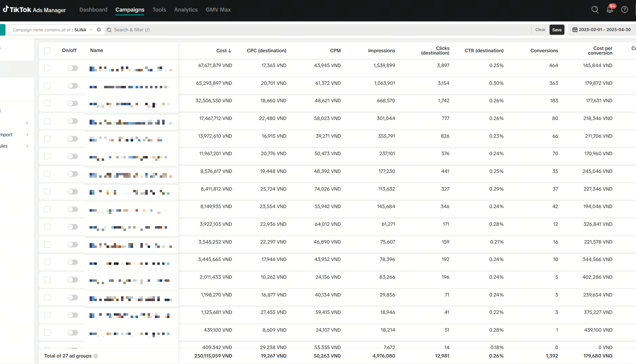Viewport: 636px width, 364px height.
Task: Select checkbox for the 65,293,897 VND row
Action: (x=47, y=86)
